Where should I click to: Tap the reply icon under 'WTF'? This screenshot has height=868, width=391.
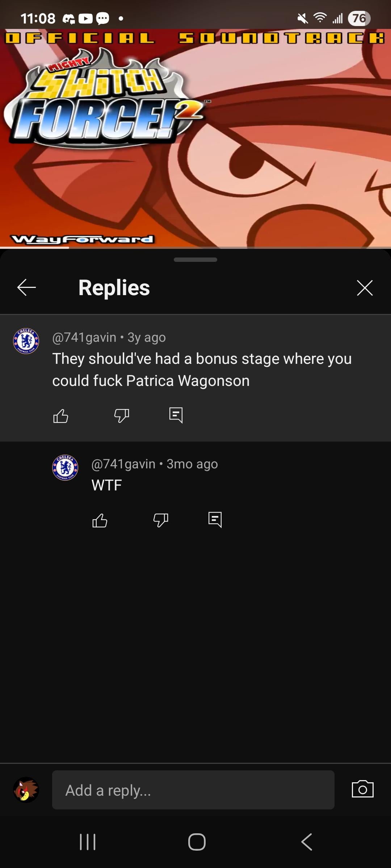coord(215,520)
